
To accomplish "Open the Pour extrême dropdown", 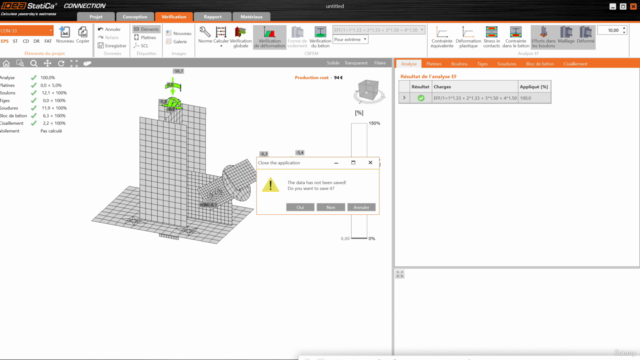I will coord(350,40).
